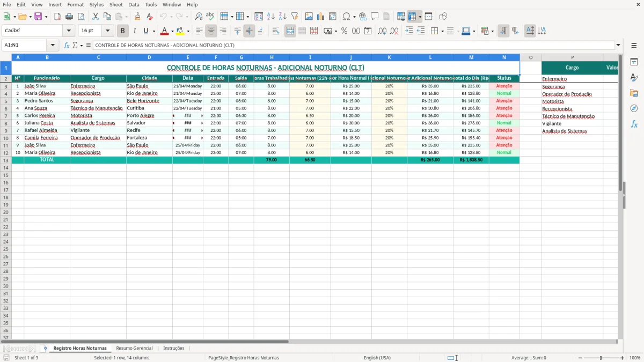
Task: Open the sidebar Properties panel icon
Action: tap(634, 62)
